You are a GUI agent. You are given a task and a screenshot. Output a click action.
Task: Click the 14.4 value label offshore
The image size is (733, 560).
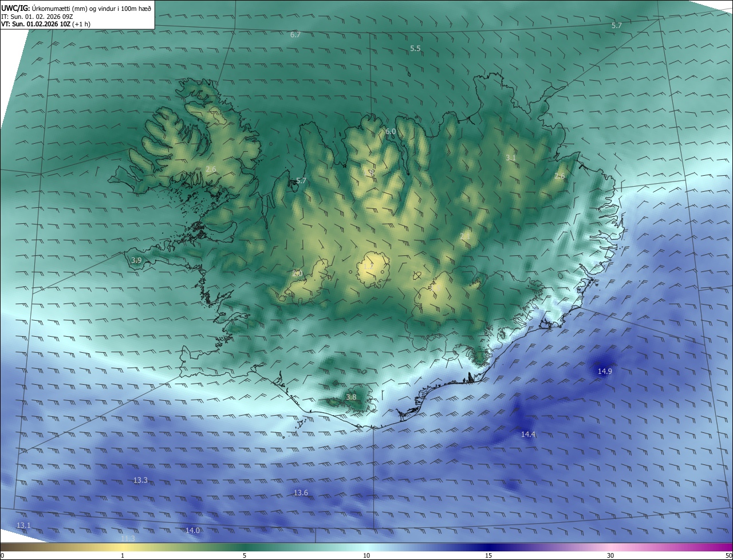tap(528, 435)
